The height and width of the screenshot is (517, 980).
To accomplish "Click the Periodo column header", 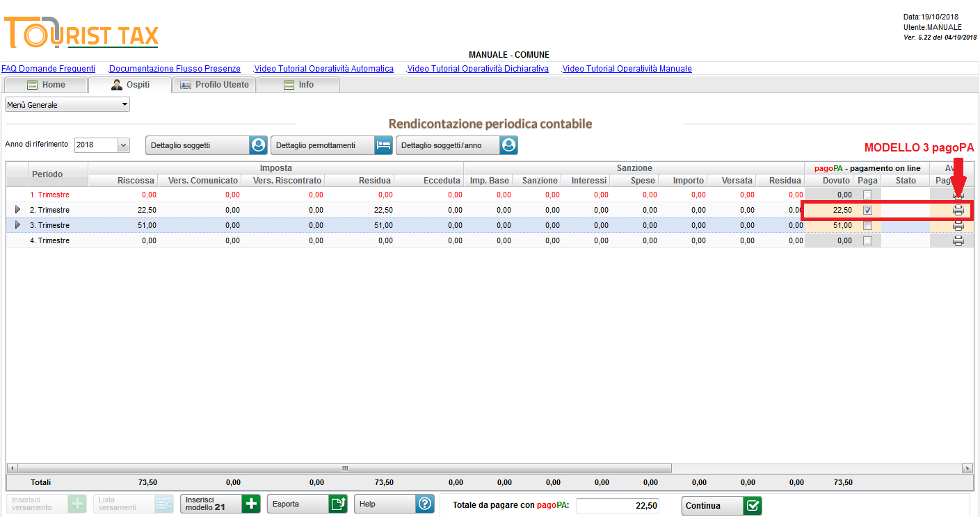I will (x=58, y=174).
